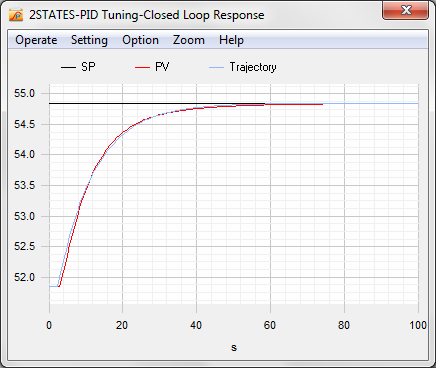Click the 100 x-axis tick label
436x368 pixels.
pyautogui.click(x=418, y=325)
